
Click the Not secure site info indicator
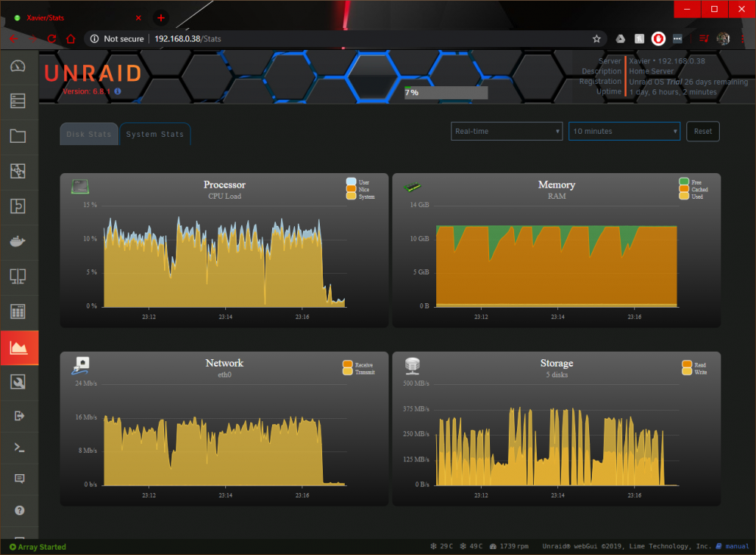click(x=117, y=39)
